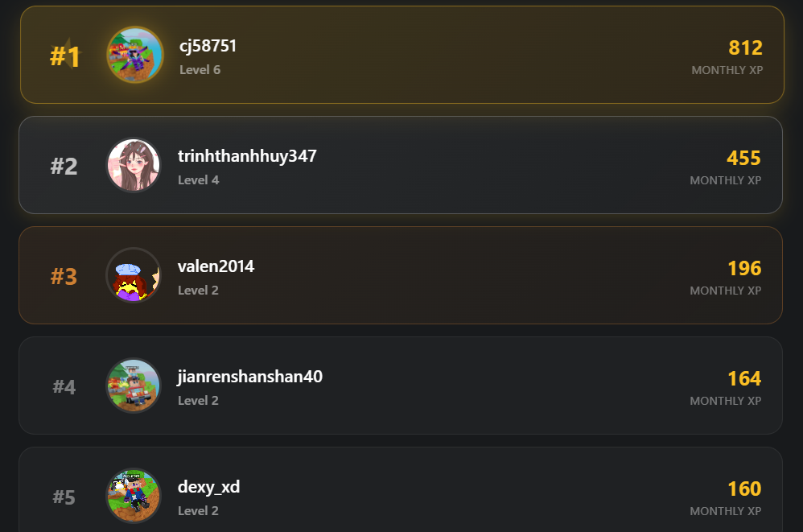803x532 pixels.
Task: Open valen2014's chef hat avatar
Action: point(134,275)
